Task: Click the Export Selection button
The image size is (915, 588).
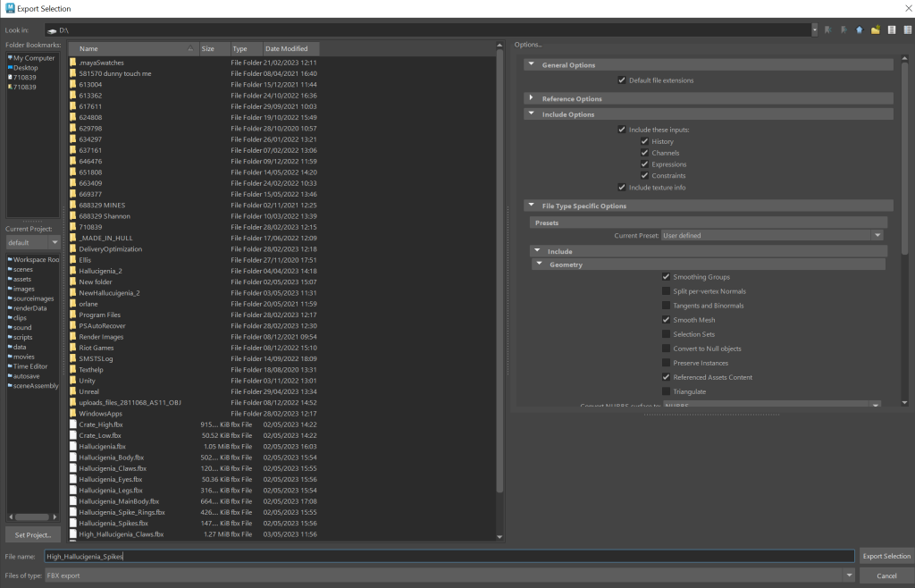Action: [886, 556]
